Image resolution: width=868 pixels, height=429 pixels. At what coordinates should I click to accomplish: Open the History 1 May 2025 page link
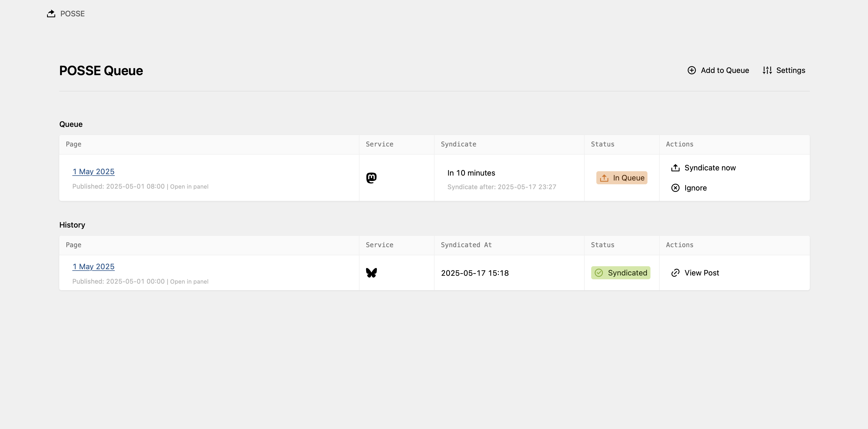pyautogui.click(x=93, y=266)
